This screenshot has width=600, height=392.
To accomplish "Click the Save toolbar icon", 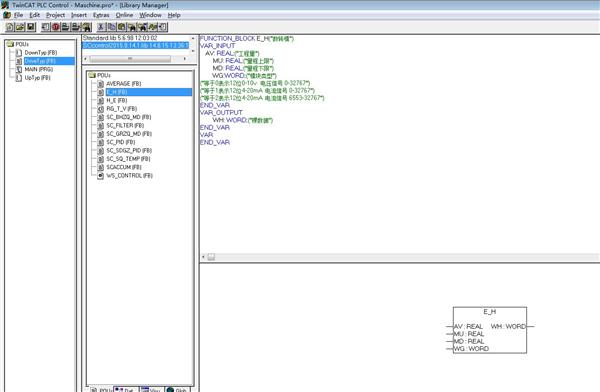I will pos(31,27).
